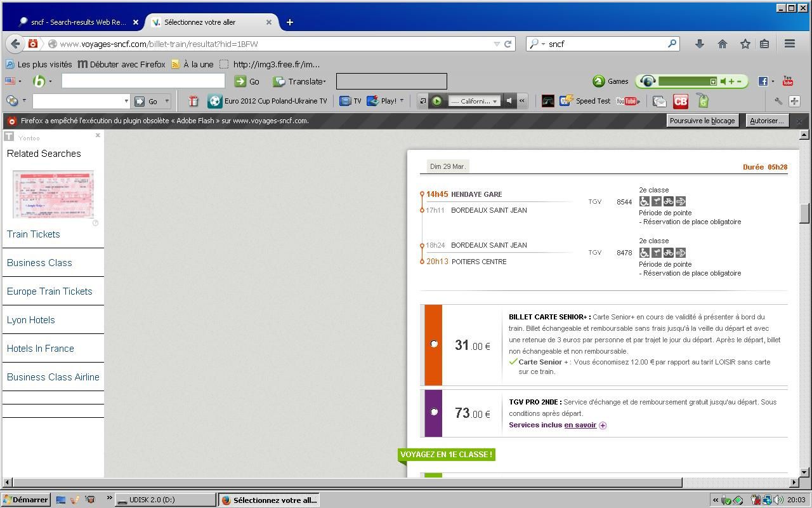The image size is (812, 508).
Task: Open the second toolbar search combo arrow
Action: (x=126, y=101)
